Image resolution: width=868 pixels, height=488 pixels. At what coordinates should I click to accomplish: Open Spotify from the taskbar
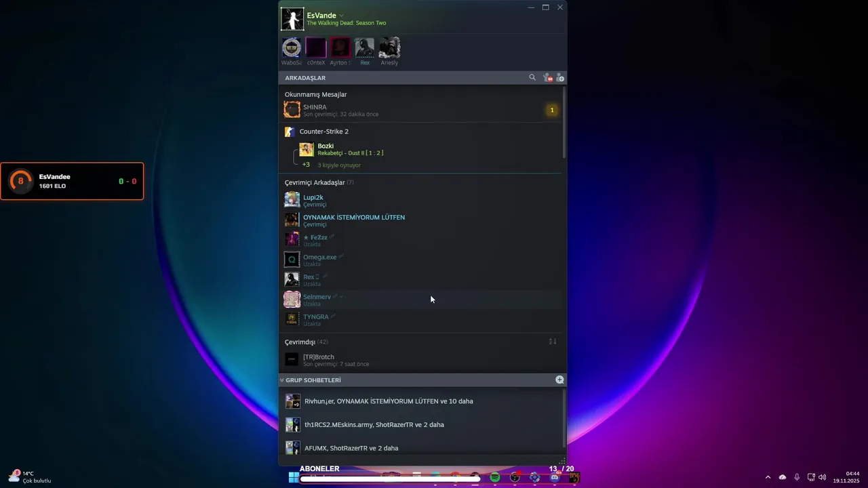495,477
